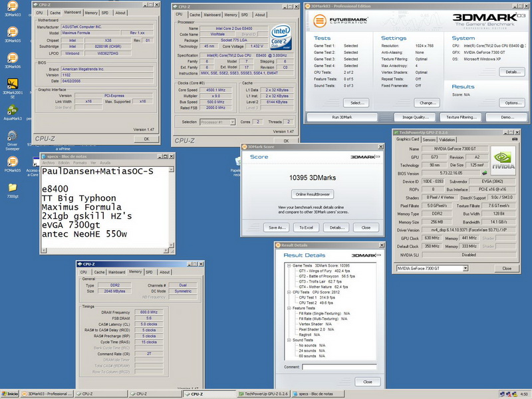
Task: Click Save As button in 3DMark Score
Action: (276, 227)
